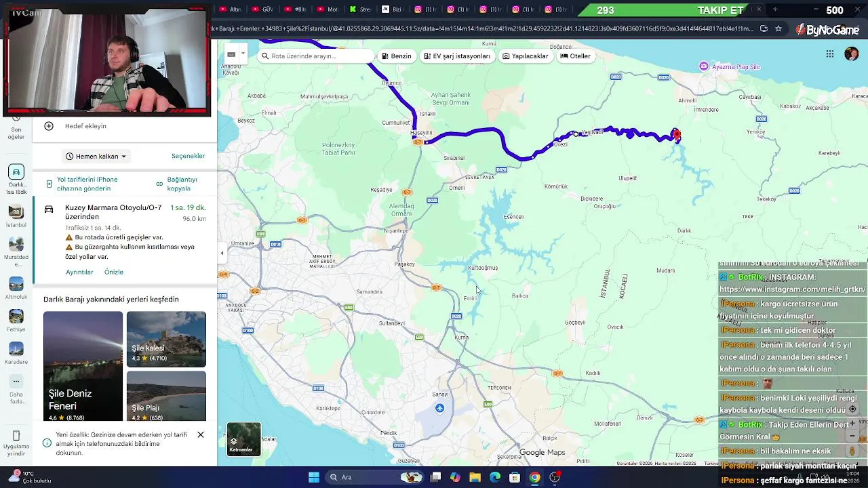Screen dimensions: 868x488
Task: Open Microsoft Edge from the taskbar
Action: coord(495,477)
